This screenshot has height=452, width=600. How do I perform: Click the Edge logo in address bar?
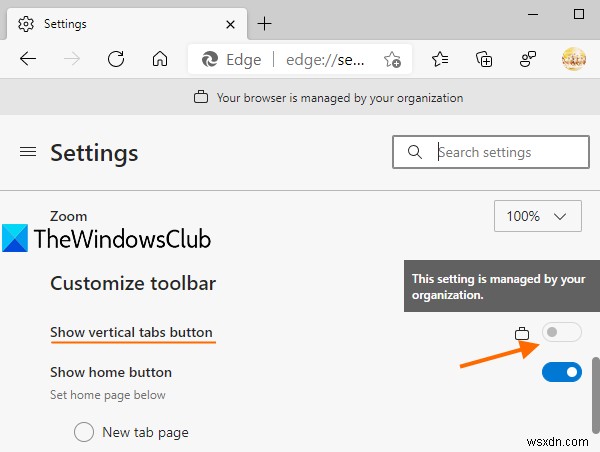pyautogui.click(x=210, y=59)
